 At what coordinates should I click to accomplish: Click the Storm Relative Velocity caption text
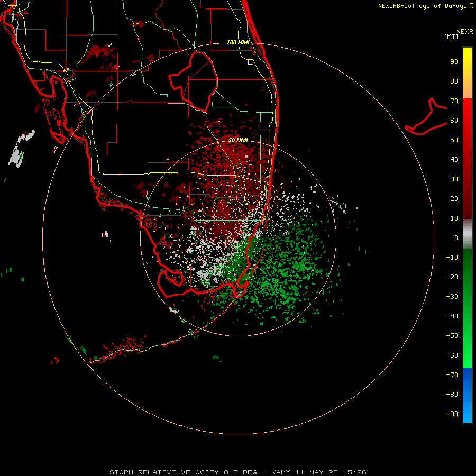238,472
